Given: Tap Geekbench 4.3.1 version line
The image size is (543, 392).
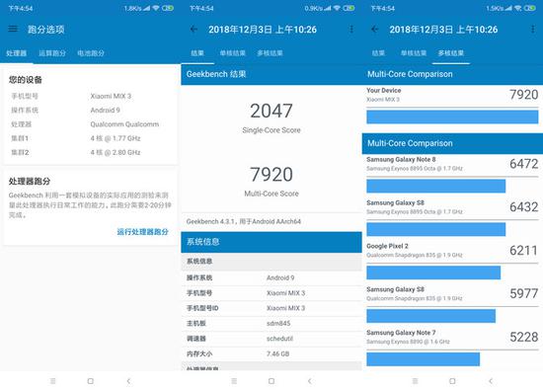Looking at the screenshot, I should (244, 221).
